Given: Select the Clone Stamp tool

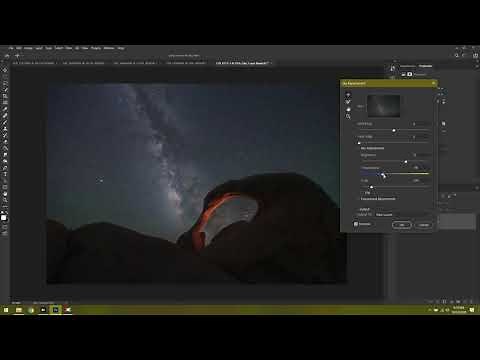Looking at the screenshot, I should click(5, 128).
